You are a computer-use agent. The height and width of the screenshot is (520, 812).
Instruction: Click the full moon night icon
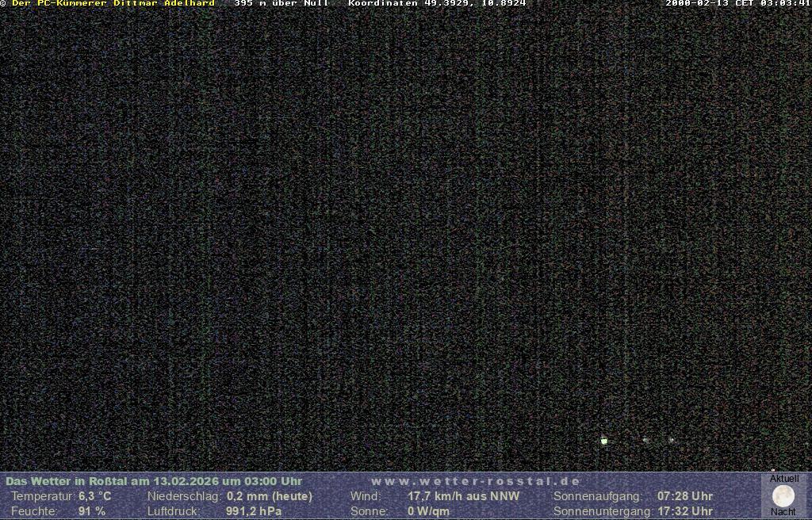pos(783,495)
